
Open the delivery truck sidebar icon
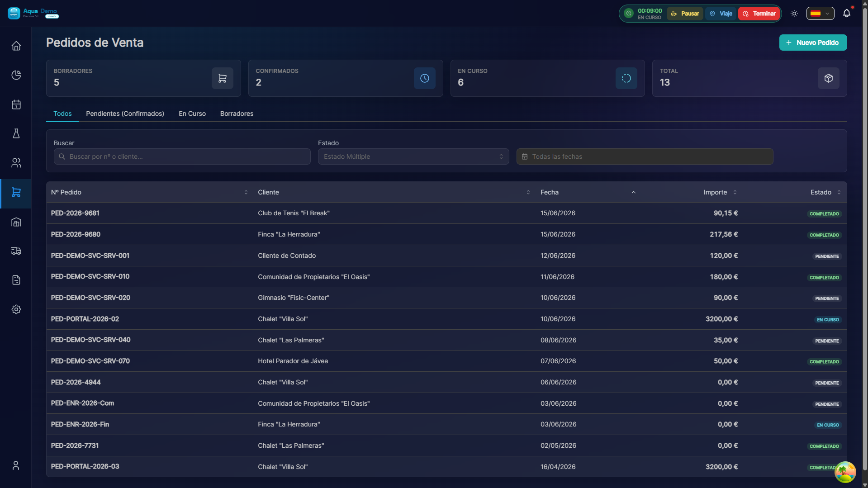point(16,251)
